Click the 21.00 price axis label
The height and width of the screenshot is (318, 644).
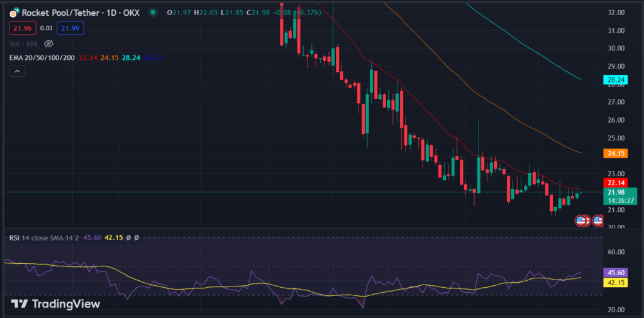pos(616,210)
